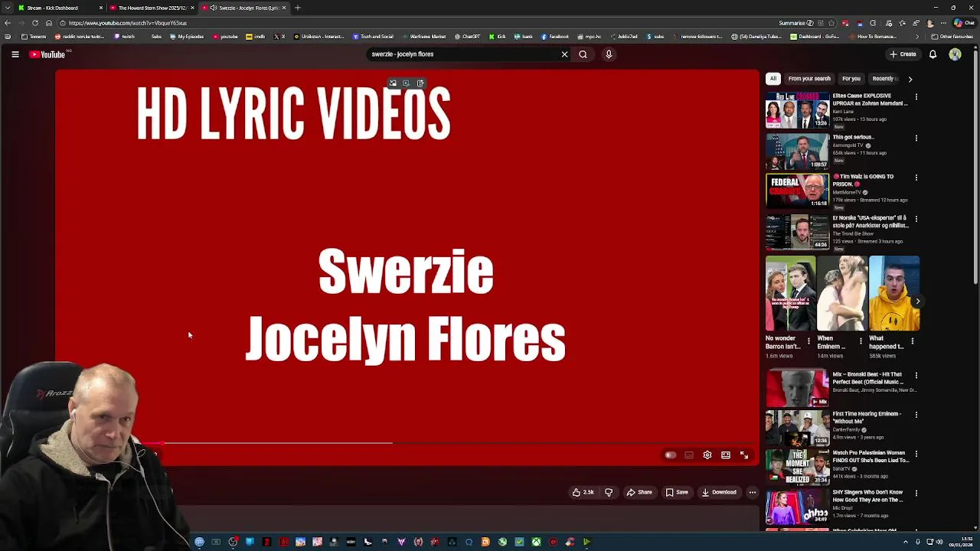
Task: Enter full screen mode in player
Action: [744, 455]
